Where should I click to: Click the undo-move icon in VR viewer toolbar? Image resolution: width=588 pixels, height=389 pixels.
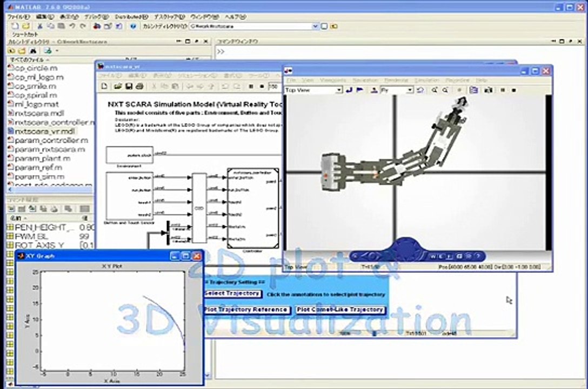pyautogui.click(x=420, y=90)
